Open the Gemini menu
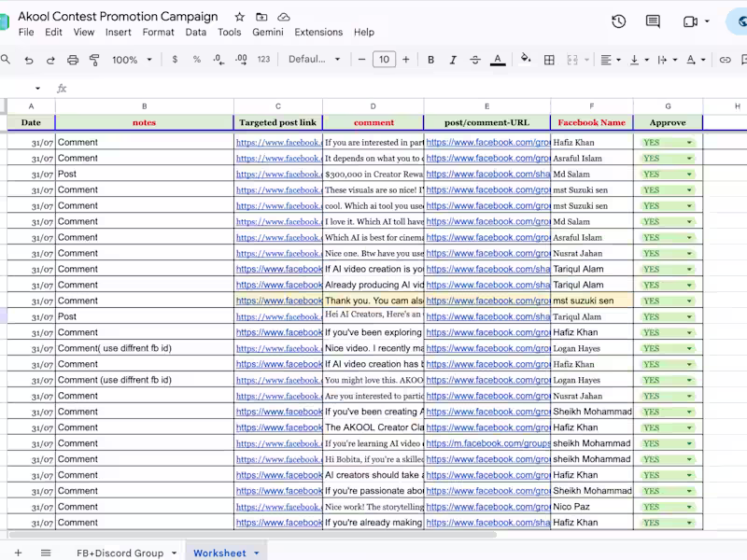The width and height of the screenshot is (747, 560). point(268,33)
